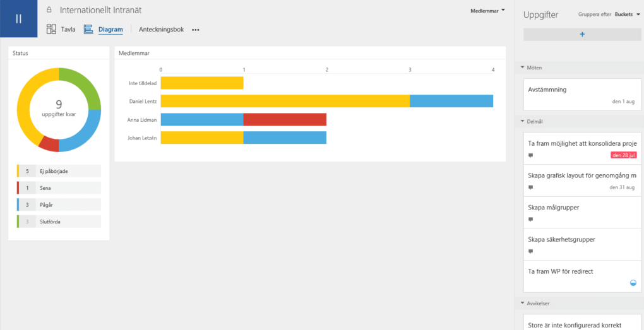Click Daniel Lentz yellow bar segment
644x330 pixels.
click(x=285, y=101)
